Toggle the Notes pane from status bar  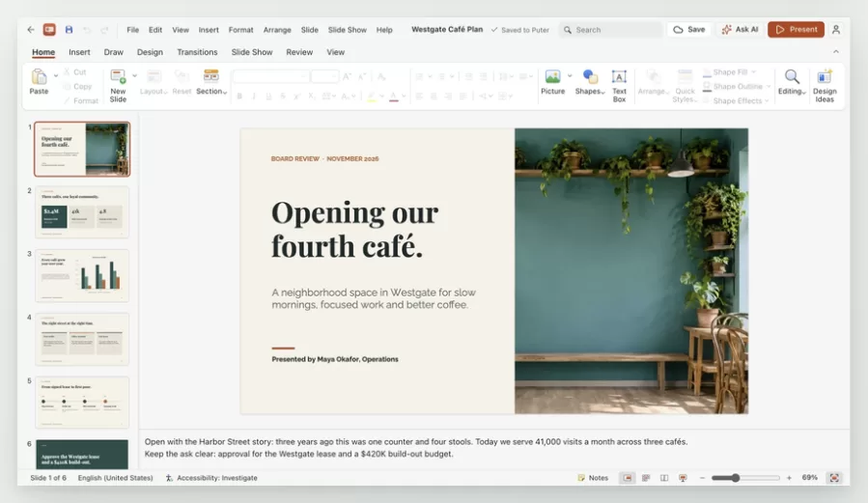pyautogui.click(x=593, y=478)
